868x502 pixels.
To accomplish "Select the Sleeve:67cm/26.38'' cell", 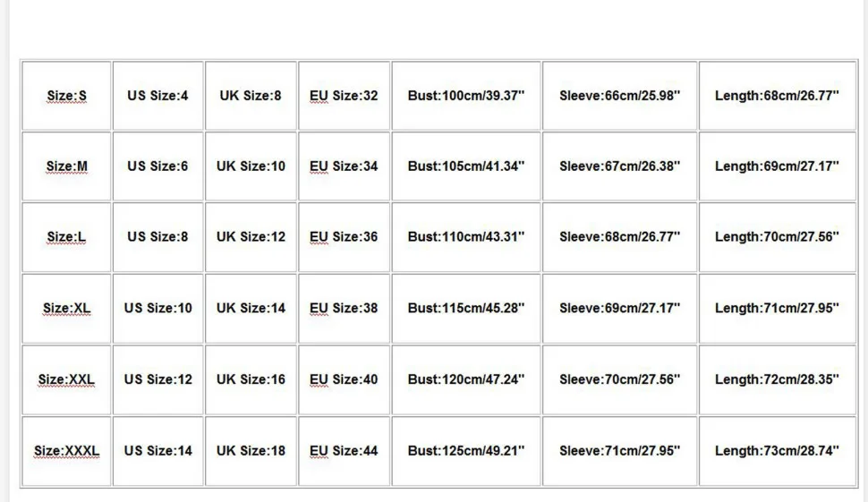I will click(619, 166).
